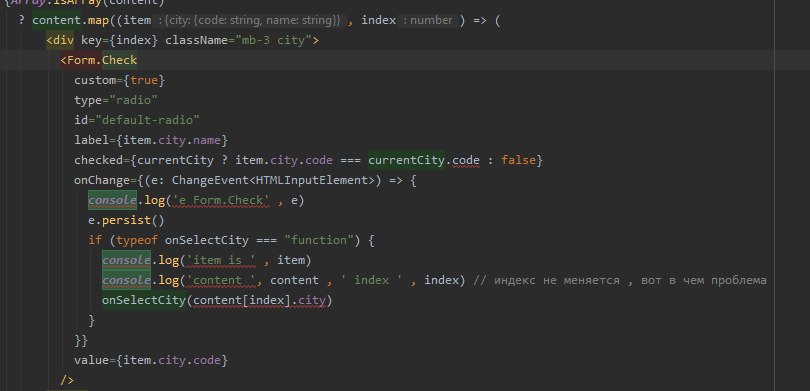Click the 'onSelectCity(content[index].city)' call
Screen dimensions: 810x391
pyautogui.click(x=217, y=300)
